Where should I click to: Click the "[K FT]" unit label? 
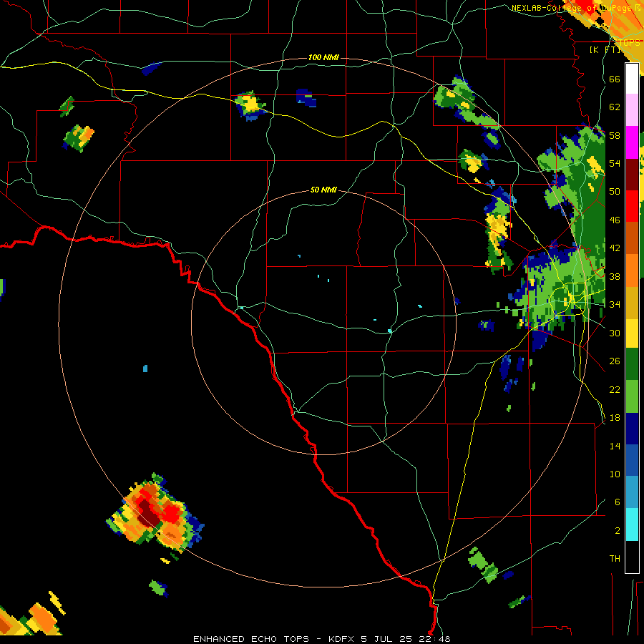click(605, 49)
